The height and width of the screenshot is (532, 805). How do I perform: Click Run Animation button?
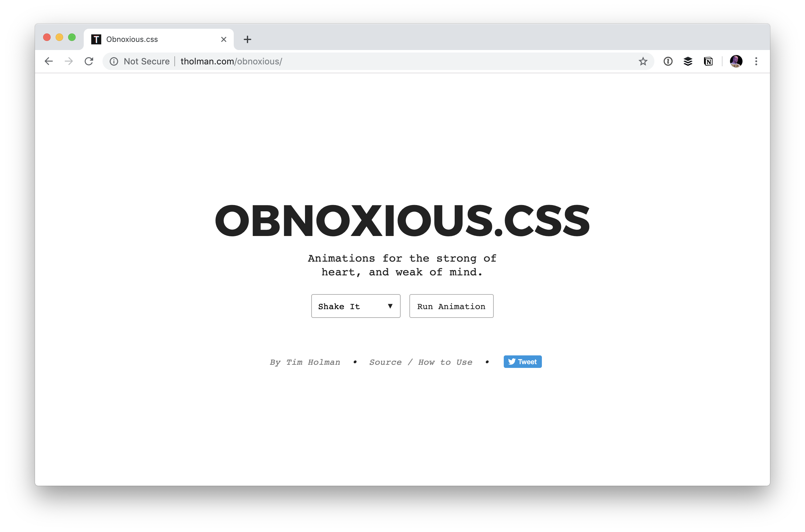coord(451,306)
